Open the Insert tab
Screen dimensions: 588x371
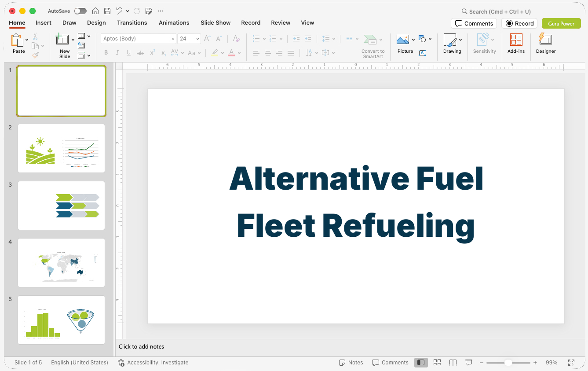(x=44, y=22)
